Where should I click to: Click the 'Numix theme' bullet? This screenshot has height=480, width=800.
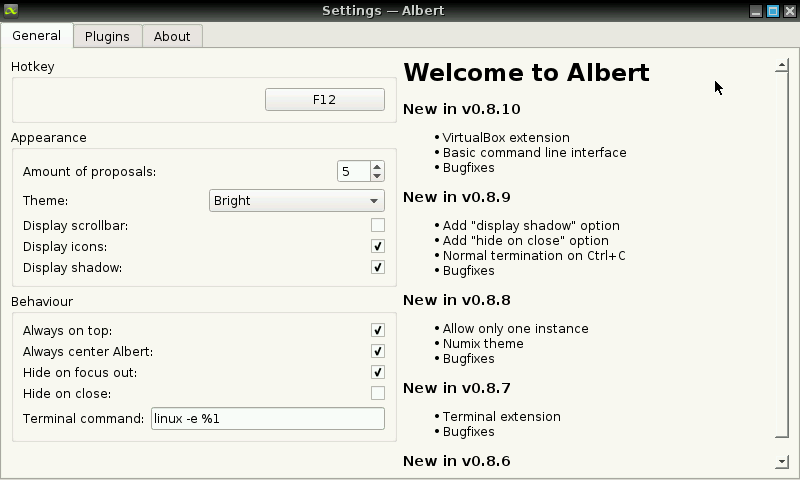pos(483,343)
